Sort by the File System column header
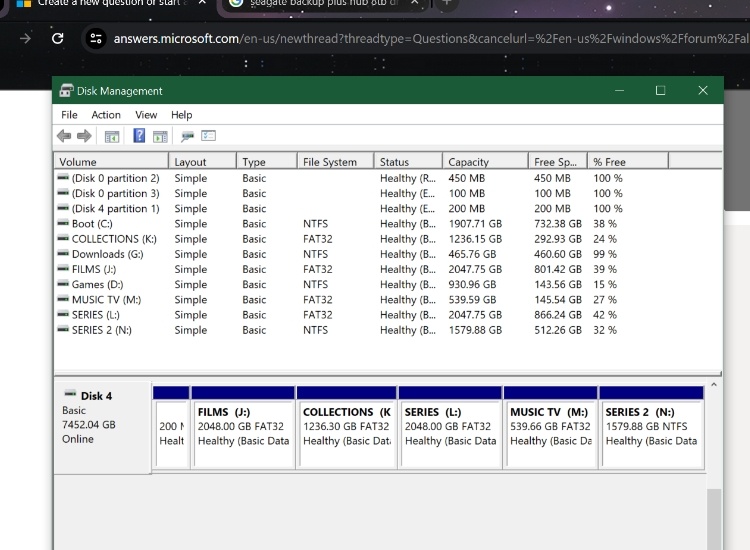Image resolution: width=750 pixels, height=550 pixels. (x=335, y=162)
